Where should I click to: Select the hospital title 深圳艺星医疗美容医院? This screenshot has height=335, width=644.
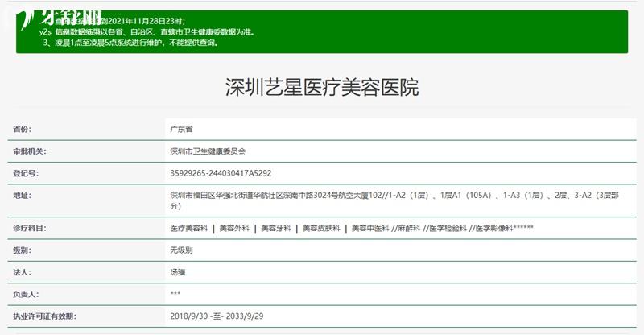(x=322, y=87)
